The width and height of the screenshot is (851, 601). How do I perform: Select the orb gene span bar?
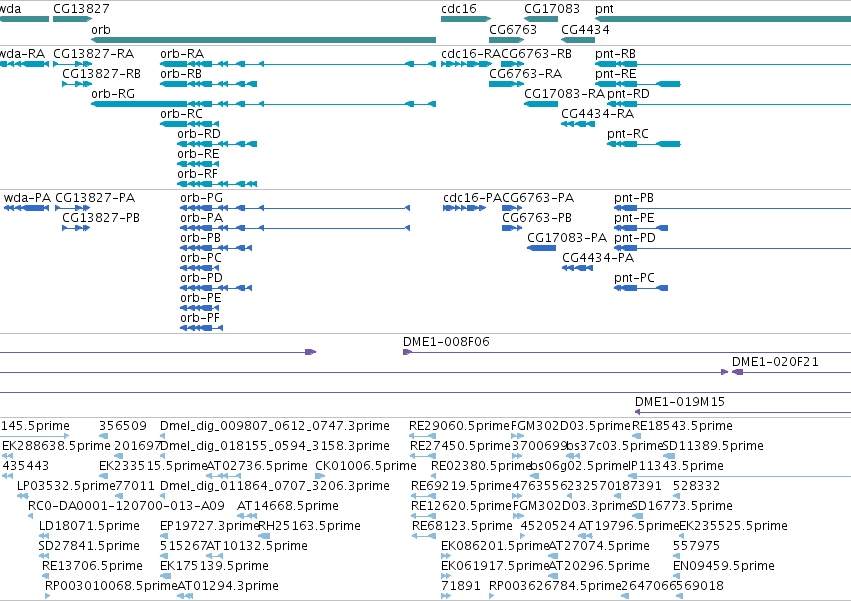point(263,40)
